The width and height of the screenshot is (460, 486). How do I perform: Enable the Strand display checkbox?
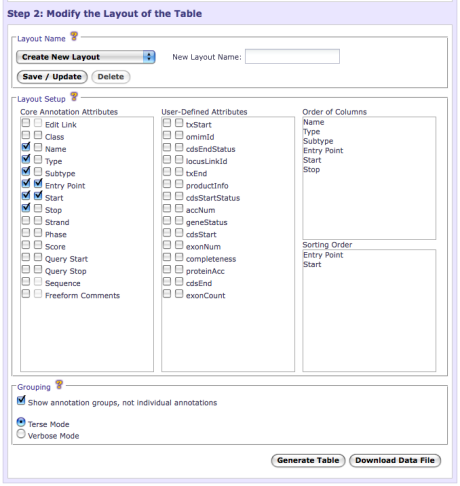[26, 220]
